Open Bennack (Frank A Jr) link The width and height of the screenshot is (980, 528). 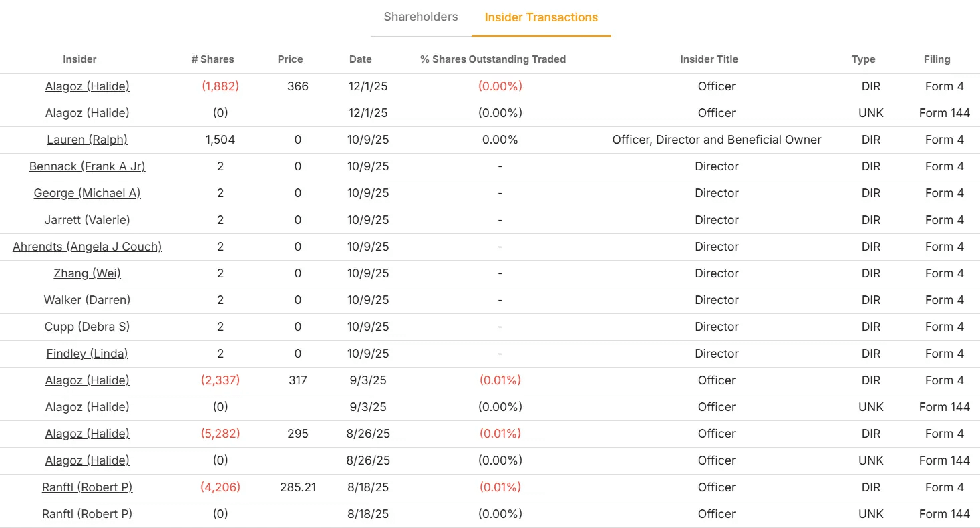88,166
